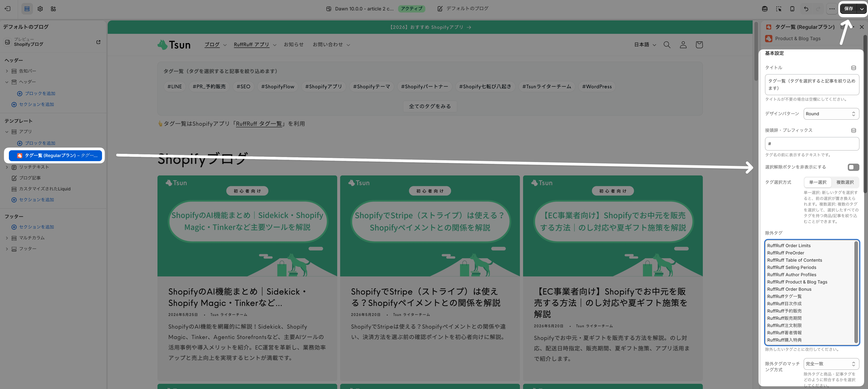Select 単一選択 tag selection mode
This screenshot has height=389, width=868.
tap(818, 182)
